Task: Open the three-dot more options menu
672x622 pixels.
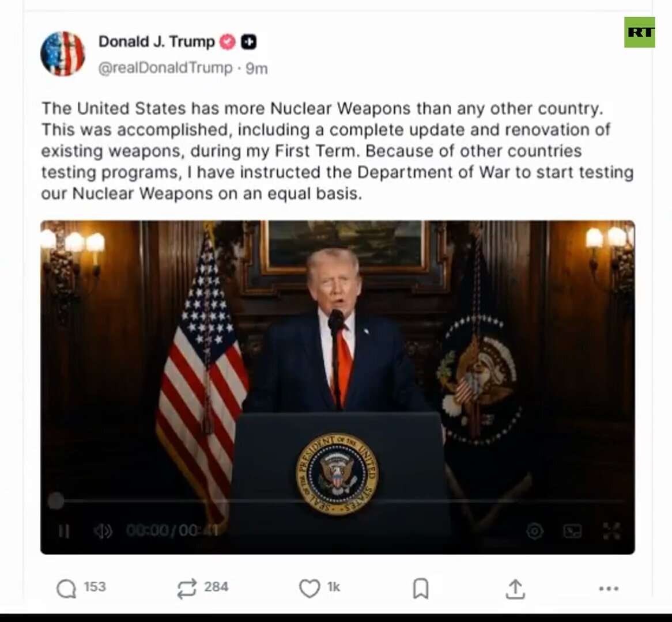Action: coord(609,589)
